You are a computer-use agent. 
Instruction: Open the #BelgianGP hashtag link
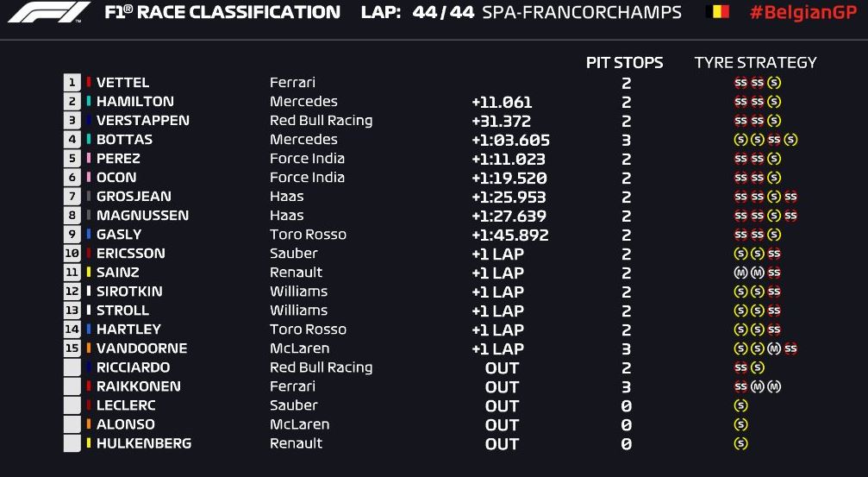(x=803, y=12)
